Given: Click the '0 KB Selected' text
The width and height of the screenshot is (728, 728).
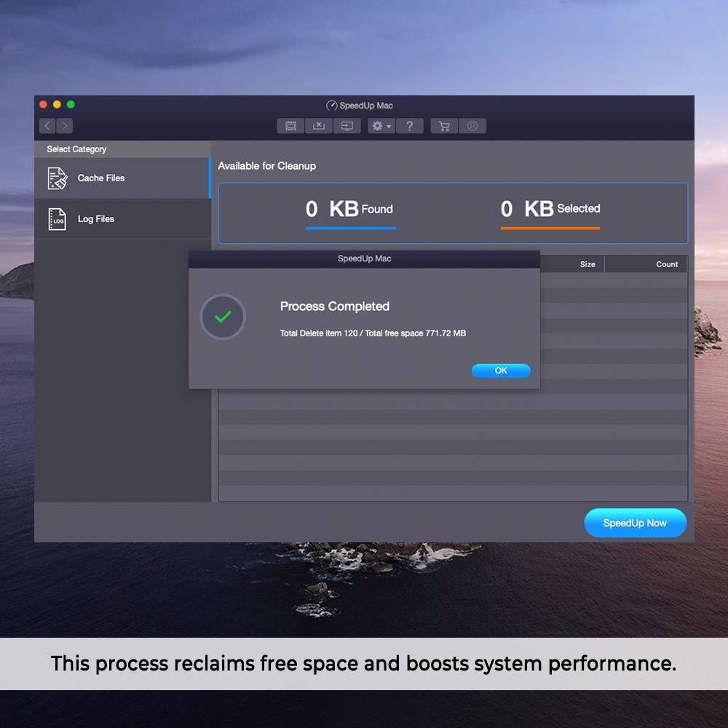Looking at the screenshot, I should point(550,209).
